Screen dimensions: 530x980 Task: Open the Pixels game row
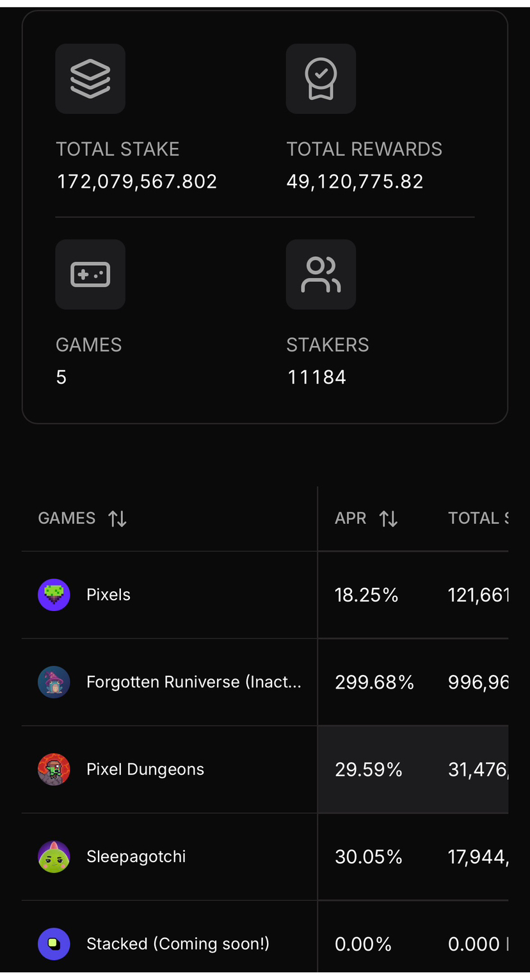coord(109,594)
